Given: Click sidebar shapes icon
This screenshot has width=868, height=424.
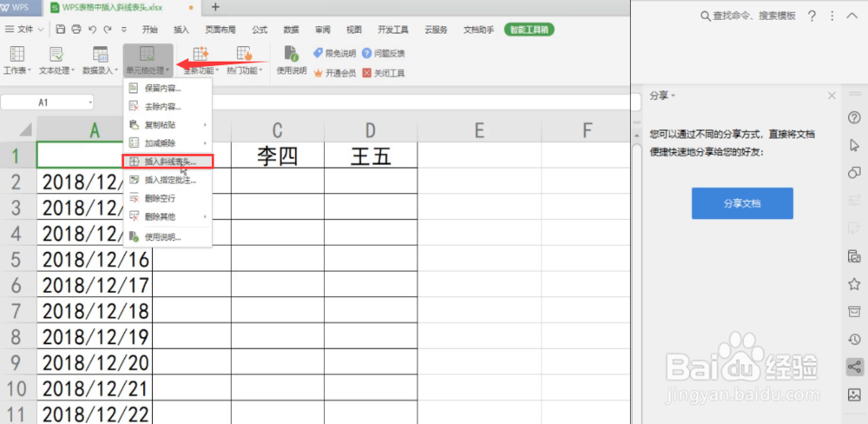Looking at the screenshot, I should tap(854, 173).
